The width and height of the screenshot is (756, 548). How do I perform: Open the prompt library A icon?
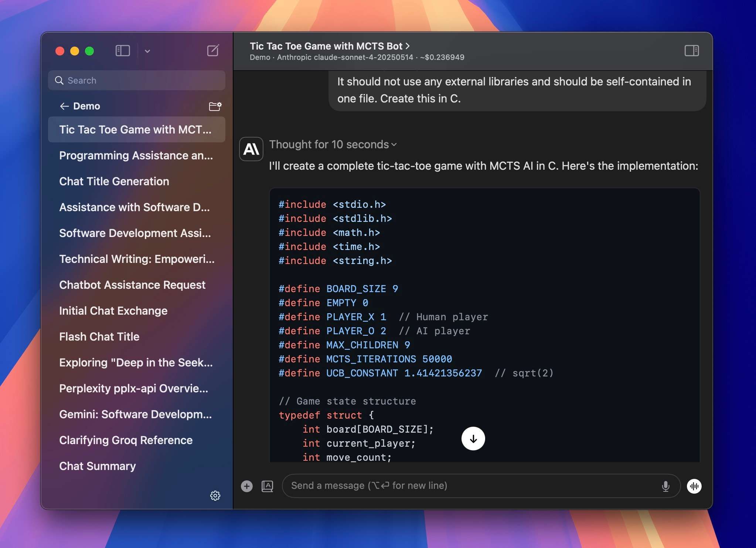267,486
